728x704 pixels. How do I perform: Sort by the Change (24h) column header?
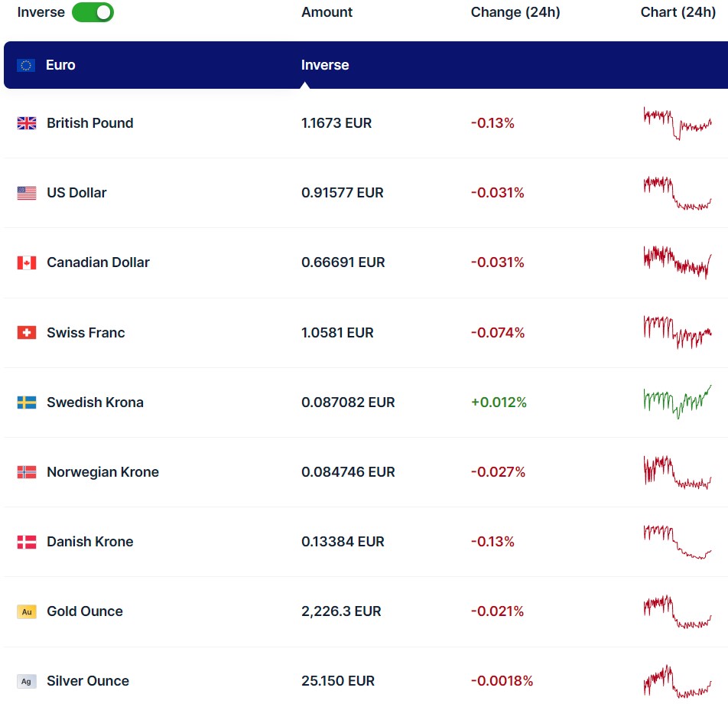[515, 12]
